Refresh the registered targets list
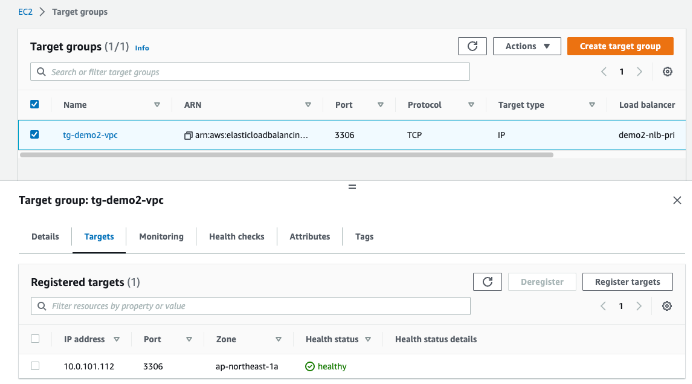Viewport: 692px width, 384px height. click(x=487, y=282)
